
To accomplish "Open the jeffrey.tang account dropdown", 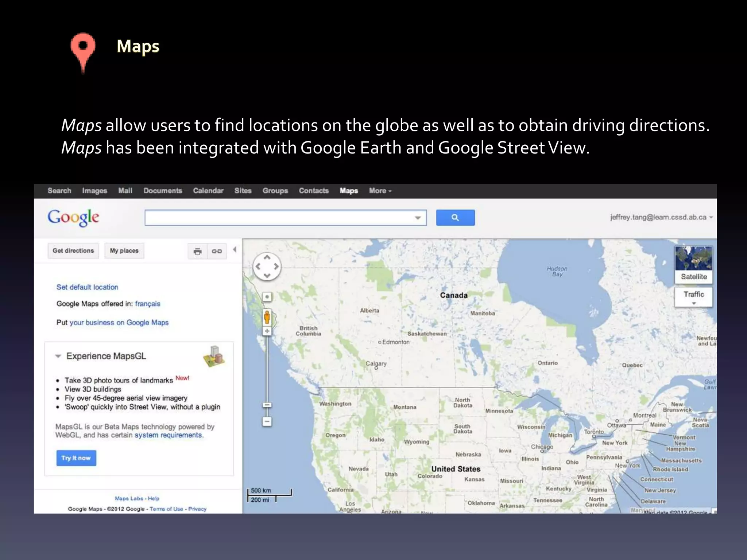I will click(x=661, y=217).
